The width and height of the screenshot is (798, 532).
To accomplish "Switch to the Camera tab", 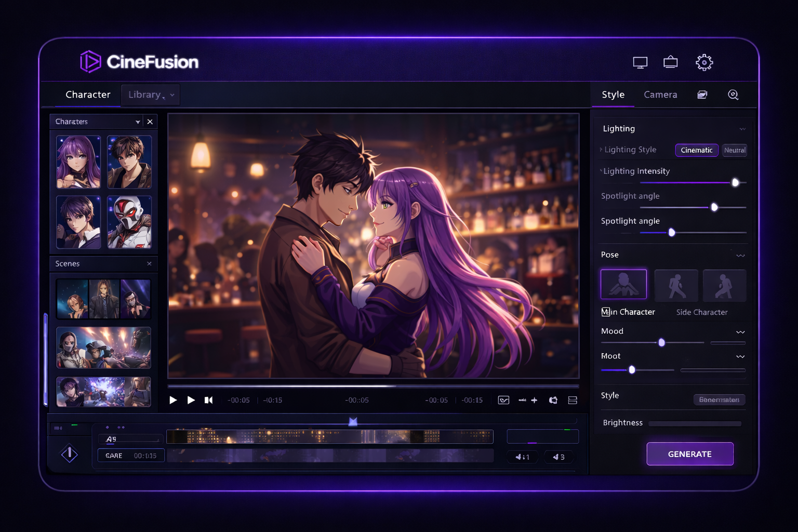I will [x=660, y=95].
